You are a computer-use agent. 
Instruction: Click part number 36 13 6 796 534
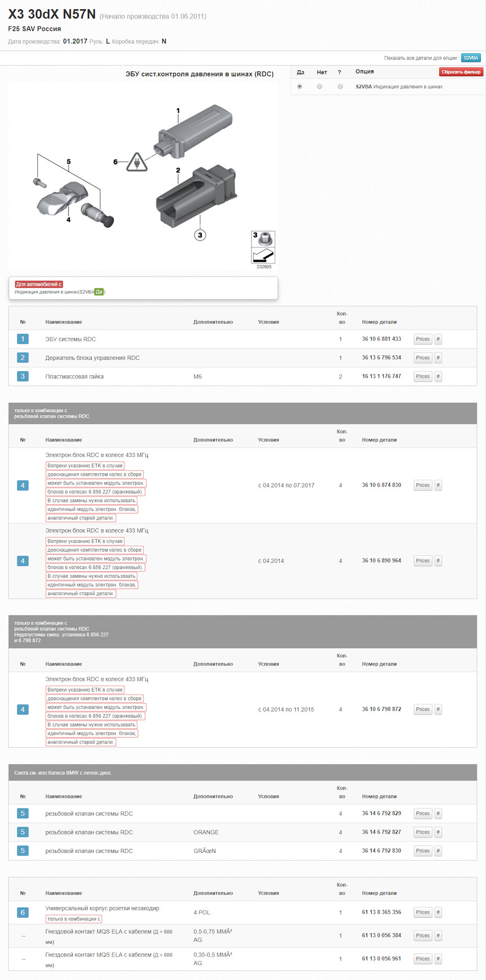[381, 357]
